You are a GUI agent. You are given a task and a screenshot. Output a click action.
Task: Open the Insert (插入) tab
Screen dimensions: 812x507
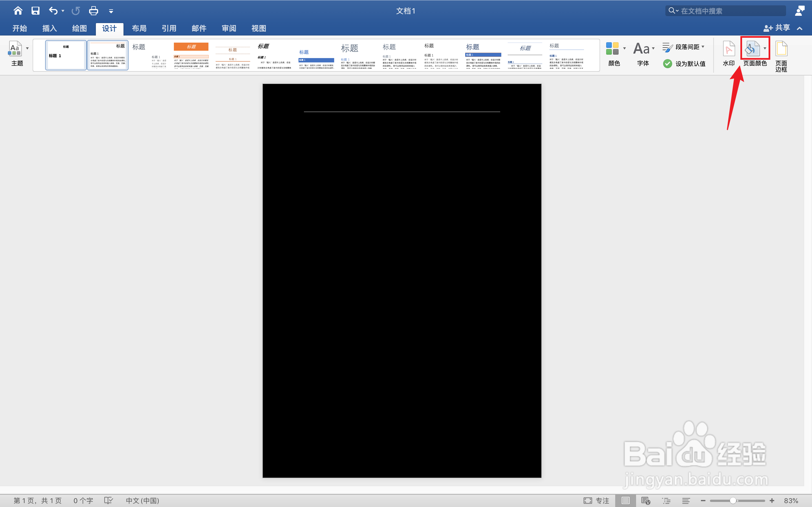(x=49, y=28)
